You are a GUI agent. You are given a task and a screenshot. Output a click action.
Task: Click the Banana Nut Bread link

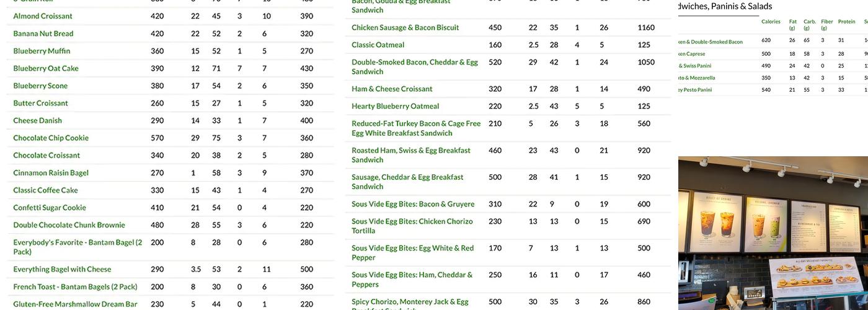[43, 33]
